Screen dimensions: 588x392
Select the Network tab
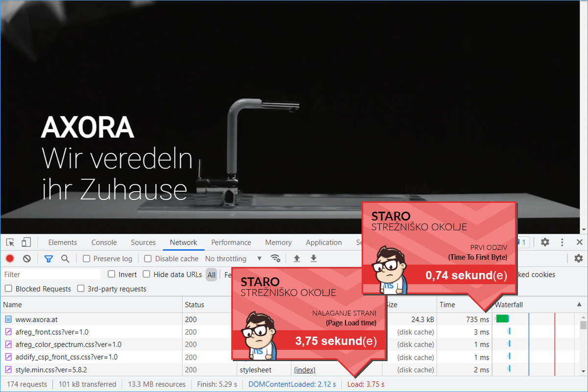point(183,243)
